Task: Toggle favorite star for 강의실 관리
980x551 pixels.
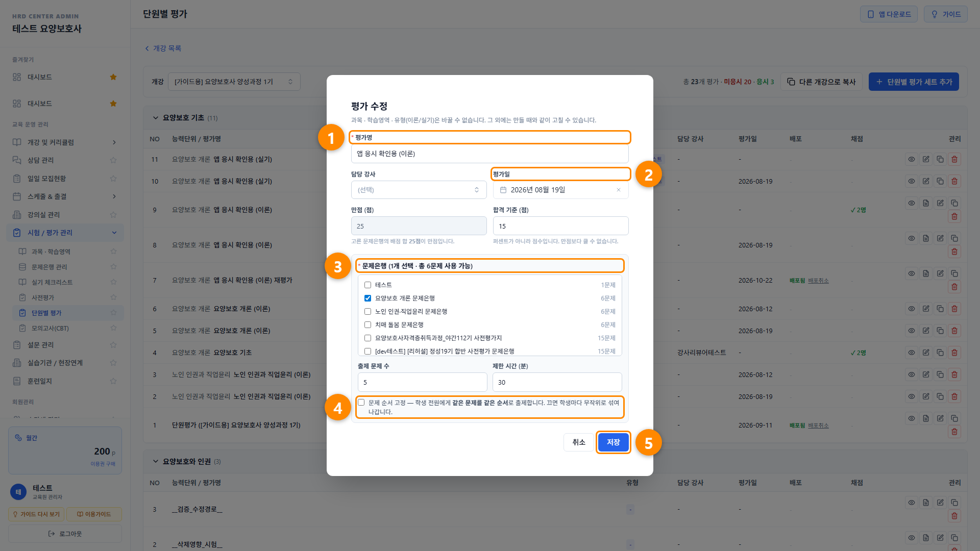Action: [113, 215]
